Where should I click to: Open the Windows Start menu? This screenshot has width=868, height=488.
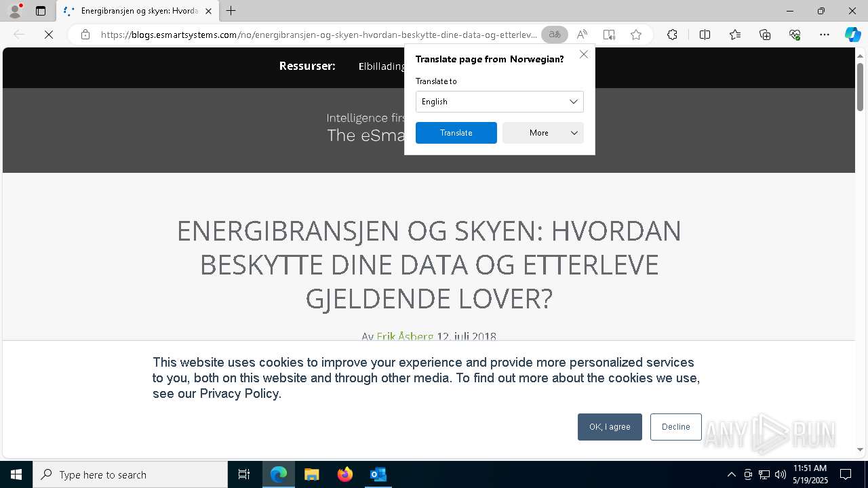click(16, 474)
